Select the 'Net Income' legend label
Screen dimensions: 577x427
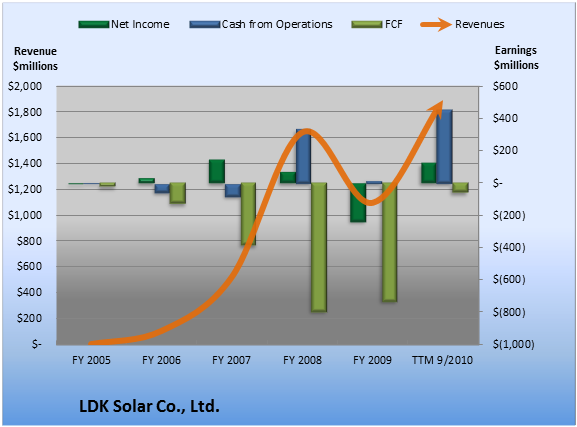pyautogui.click(x=140, y=24)
